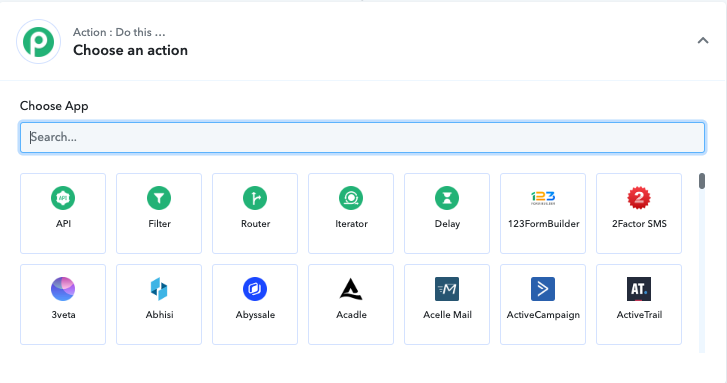
Task: Click the ActiveCampaign label text
Action: (543, 315)
